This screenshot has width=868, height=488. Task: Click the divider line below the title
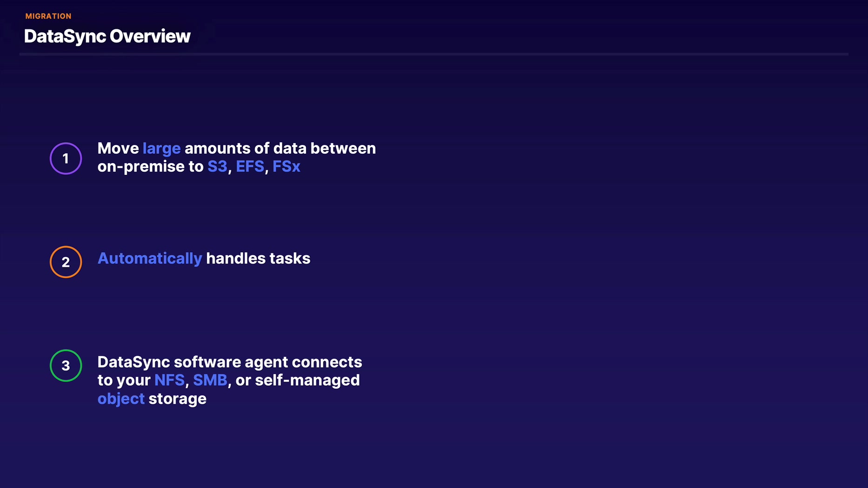[x=434, y=54]
